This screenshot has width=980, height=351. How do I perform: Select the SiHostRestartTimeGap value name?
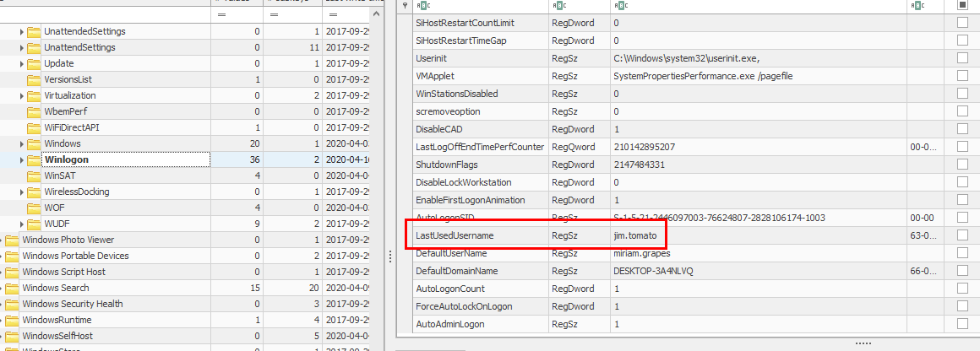point(460,40)
